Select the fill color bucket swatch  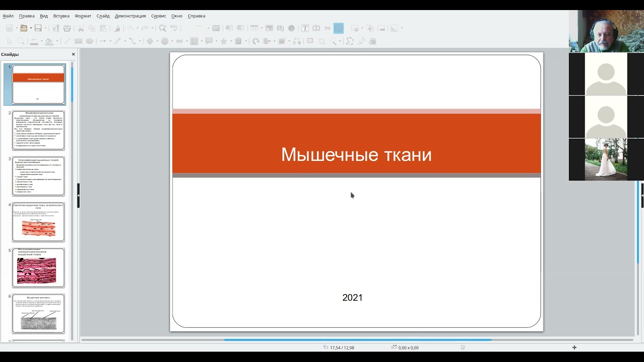pyautogui.click(x=49, y=41)
